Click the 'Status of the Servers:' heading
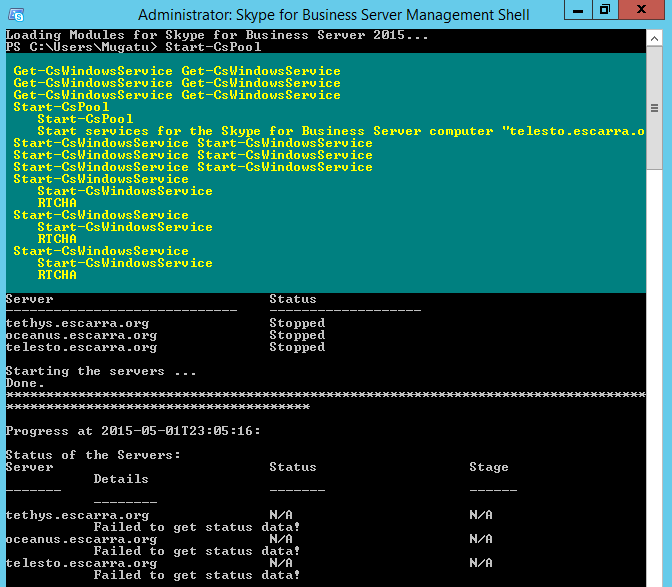 point(93,455)
